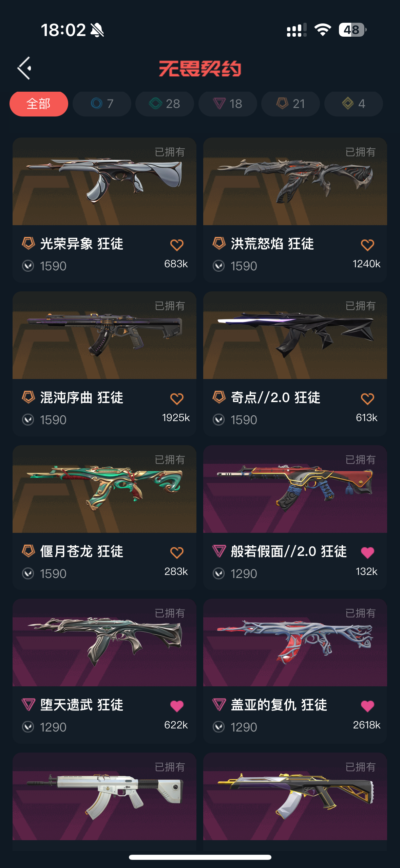This screenshot has height=868, width=400.
Task: Toggle favorite heart on 洪荒怒焰 狂徒
Action: pyautogui.click(x=367, y=245)
